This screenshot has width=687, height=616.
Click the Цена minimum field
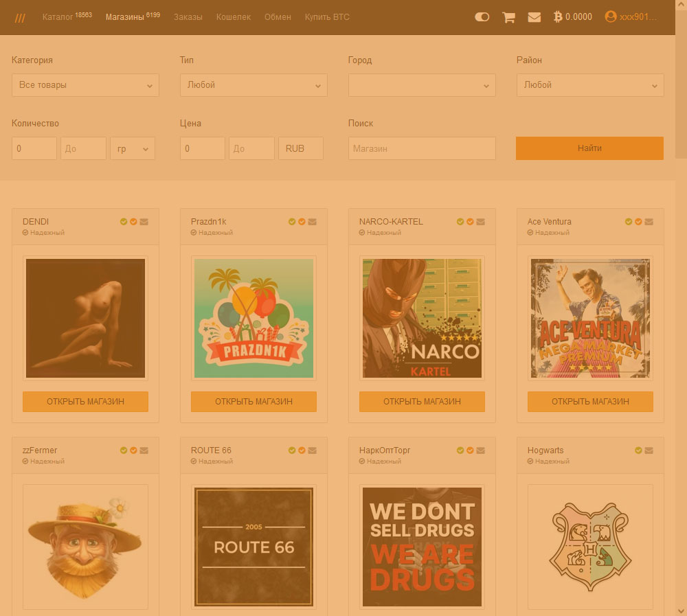coord(203,148)
